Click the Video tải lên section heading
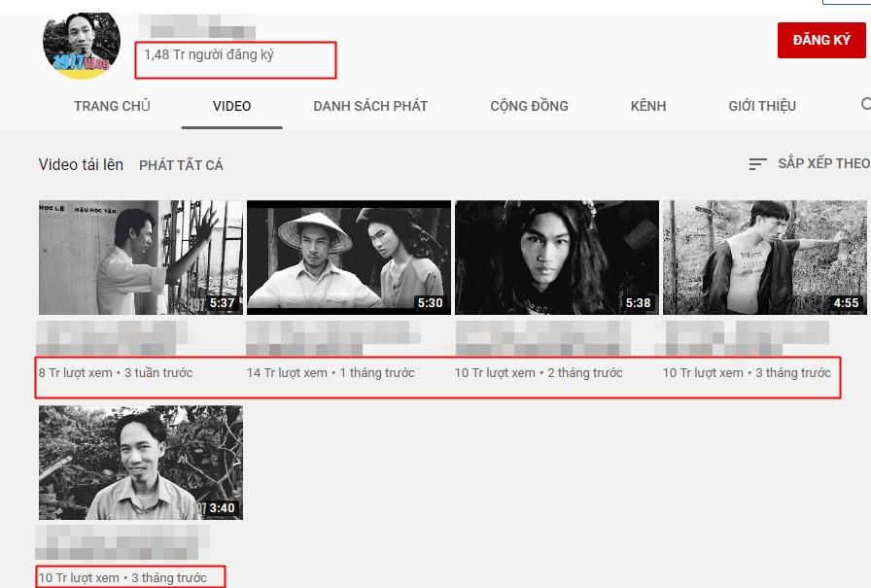 click(81, 164)
